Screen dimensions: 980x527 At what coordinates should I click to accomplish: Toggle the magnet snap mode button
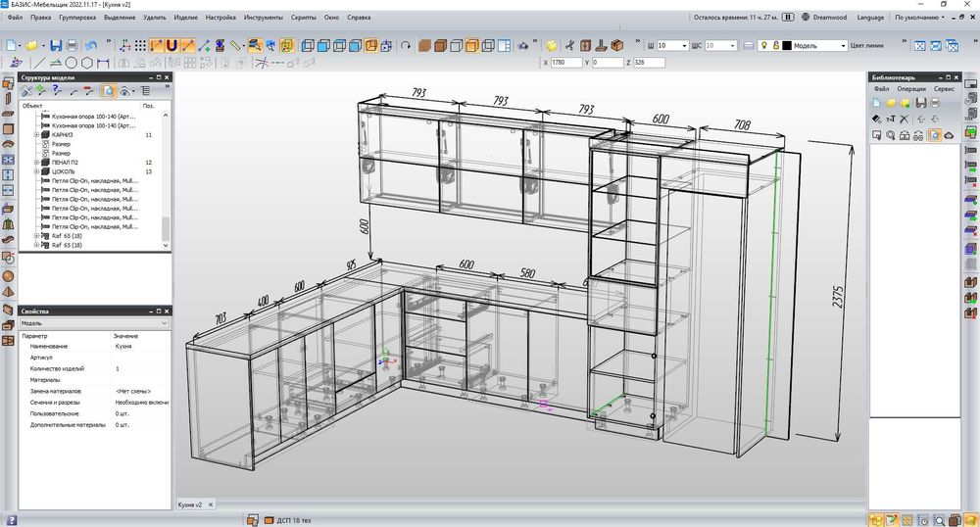tap(171, 46)
